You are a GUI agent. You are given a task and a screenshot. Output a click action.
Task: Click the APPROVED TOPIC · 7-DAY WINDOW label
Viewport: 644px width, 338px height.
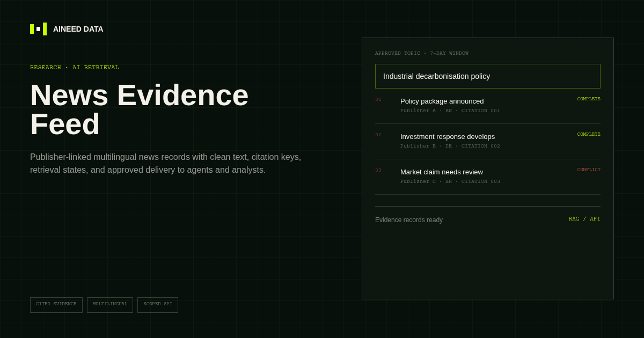tap(422, 53)
